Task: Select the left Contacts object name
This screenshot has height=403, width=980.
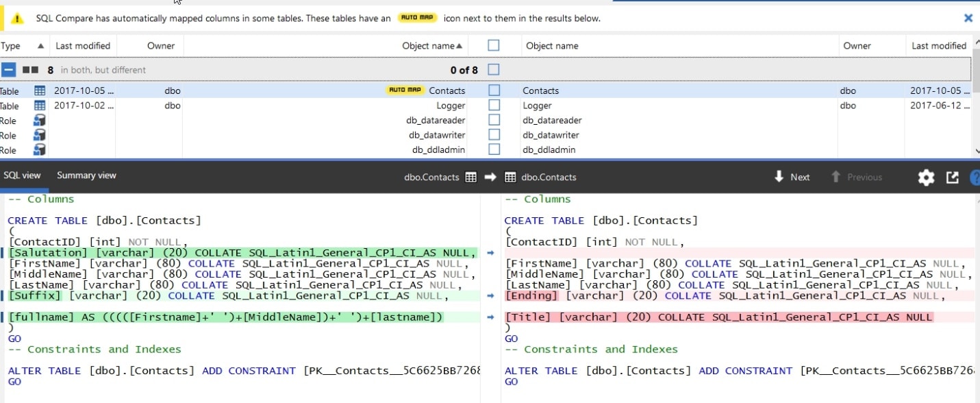Action: pos(447,90)
